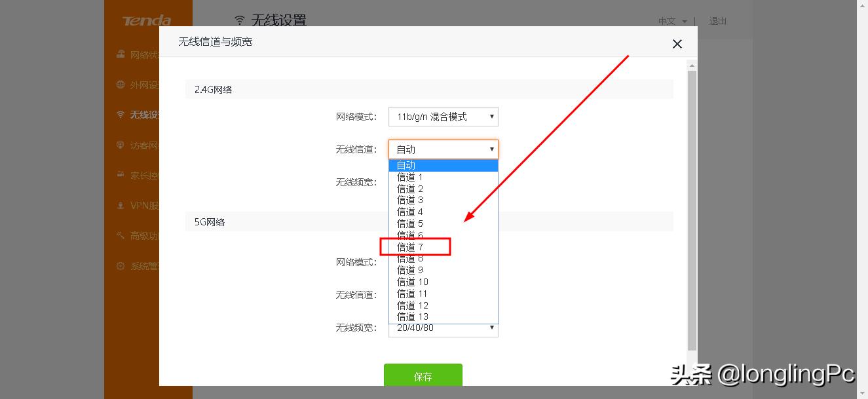868x399 pixels.
Task: Click the Tenda logo
Action: click(146, 20)
